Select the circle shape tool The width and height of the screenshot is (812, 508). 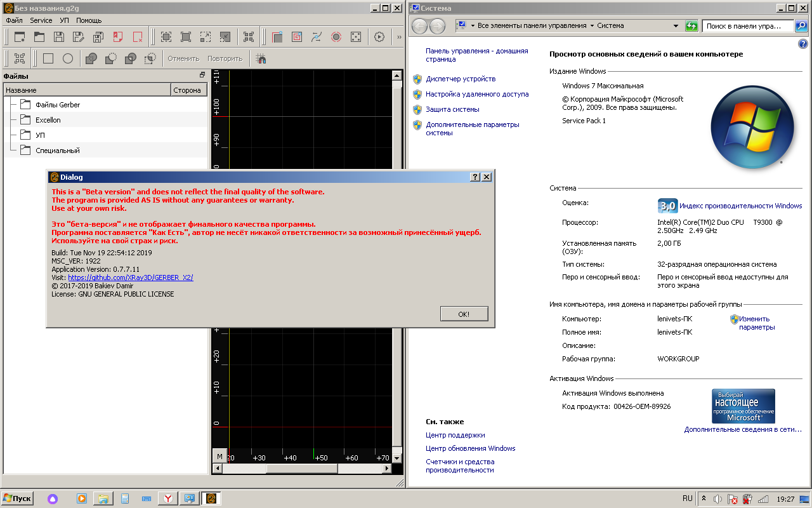pyautogui.click(x=68, y=58)
